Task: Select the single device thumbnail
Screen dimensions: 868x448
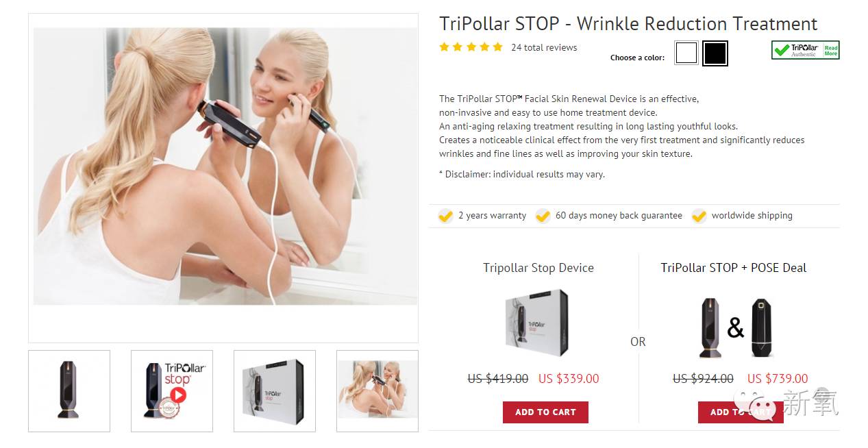Action: [69, 391]
